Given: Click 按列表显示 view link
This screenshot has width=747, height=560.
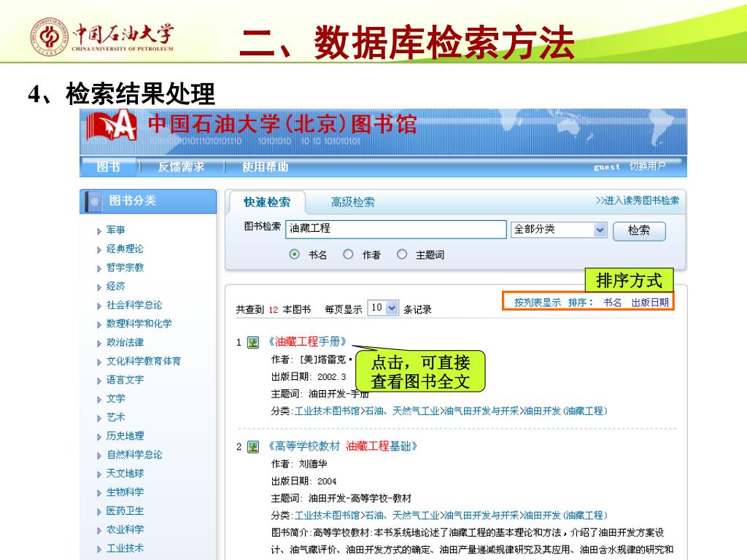Looking at the screenshot, I should 538,303.
